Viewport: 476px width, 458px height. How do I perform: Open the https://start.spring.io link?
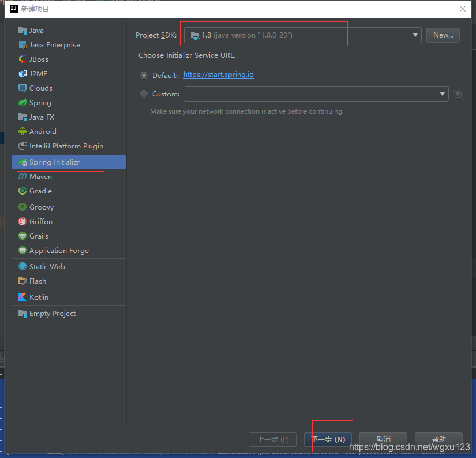219,75
